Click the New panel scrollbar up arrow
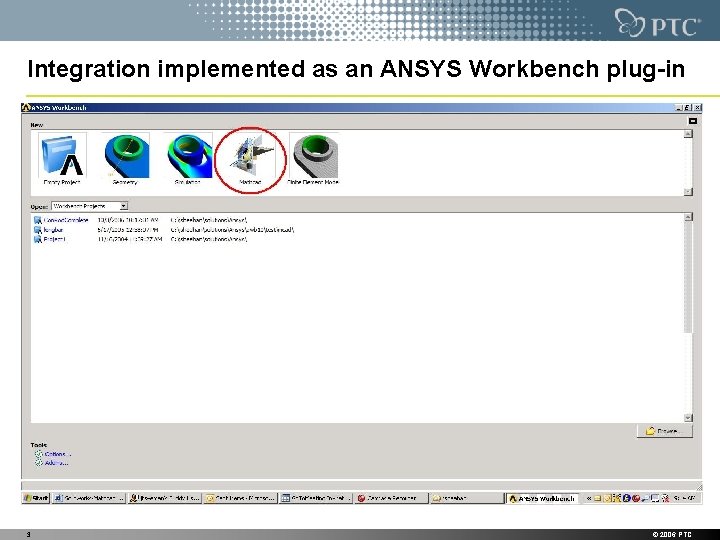Screen dimensions: 720x540 pyautogui.click(x=688, y=134)
